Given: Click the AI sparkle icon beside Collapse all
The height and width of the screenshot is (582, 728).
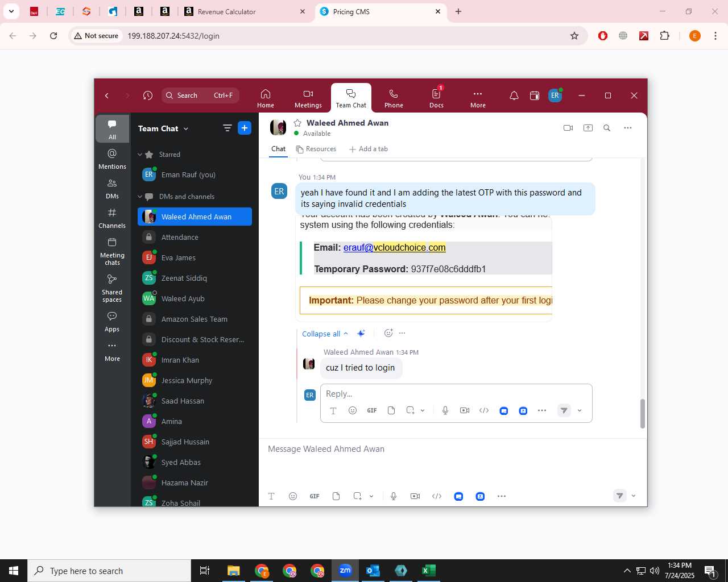Looking at the screenshot, I should pos(361,333).
